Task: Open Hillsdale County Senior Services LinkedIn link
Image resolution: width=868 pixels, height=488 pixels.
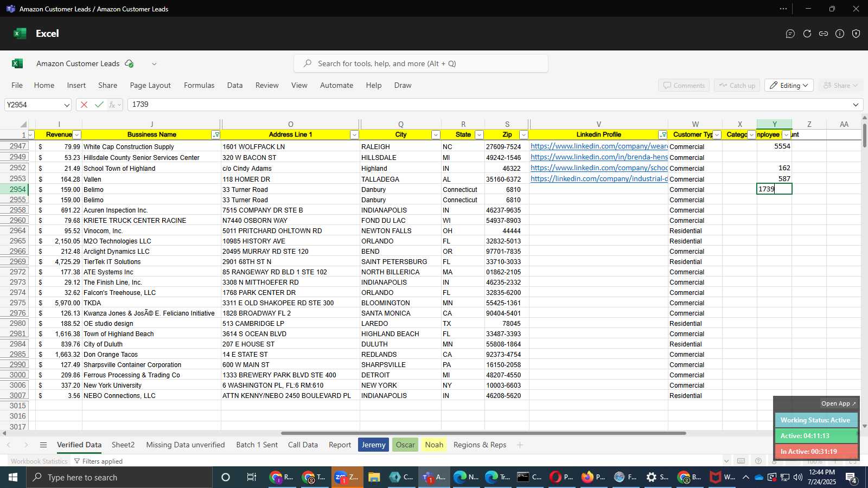Action: click(599, 157)
